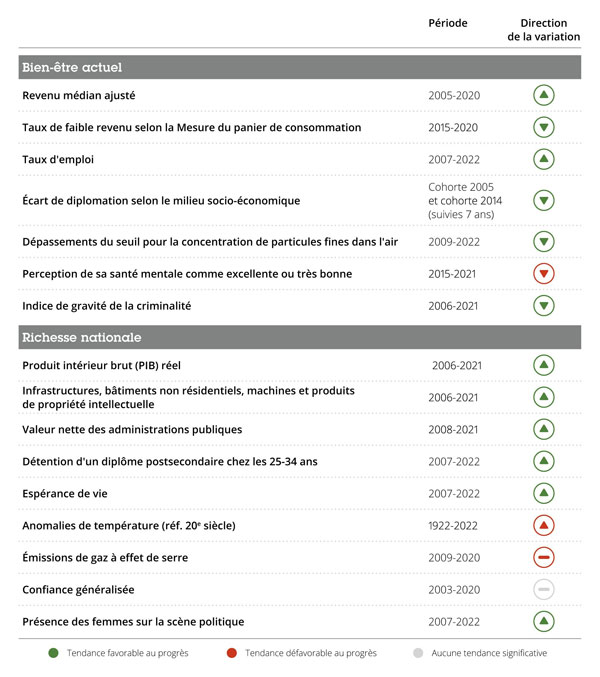
Task: Click the Période column header
Action: coord(448,23)
